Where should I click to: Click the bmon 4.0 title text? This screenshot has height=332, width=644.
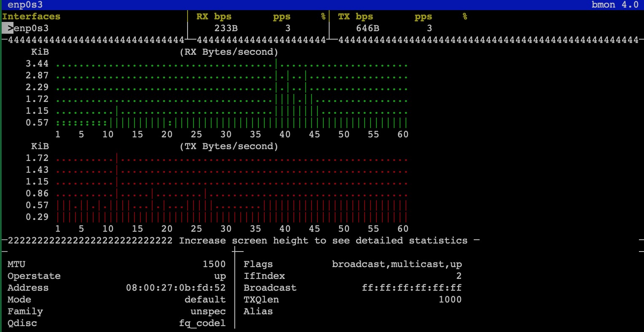point(615,5)
